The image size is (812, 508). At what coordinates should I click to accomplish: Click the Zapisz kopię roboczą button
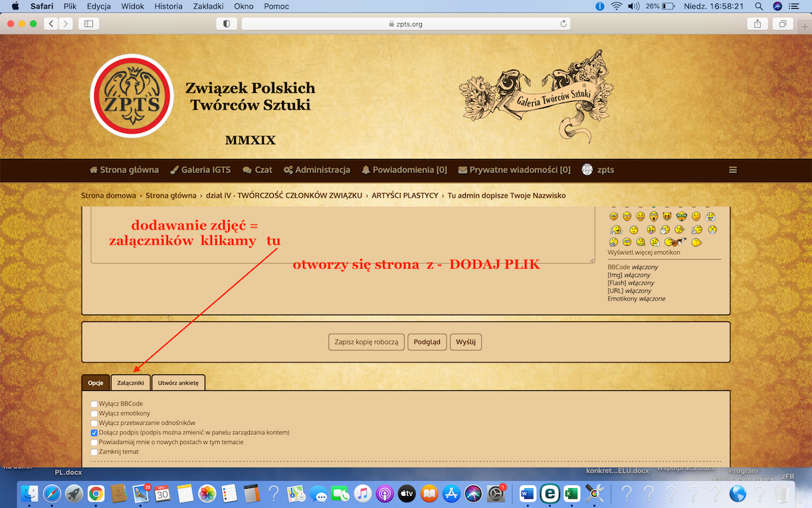(366, 342)
